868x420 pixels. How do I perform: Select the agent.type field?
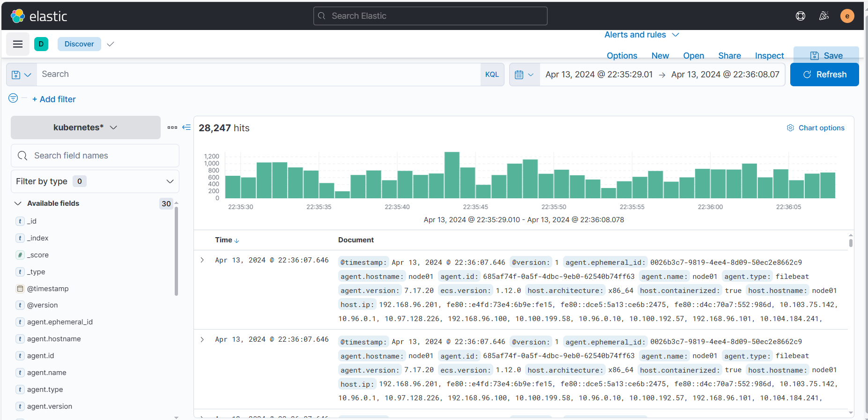45,390
